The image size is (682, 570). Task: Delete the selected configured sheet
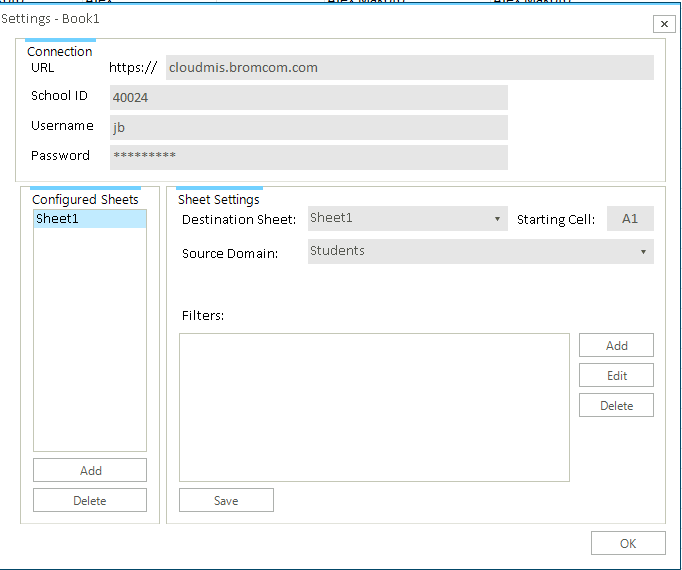90,500
